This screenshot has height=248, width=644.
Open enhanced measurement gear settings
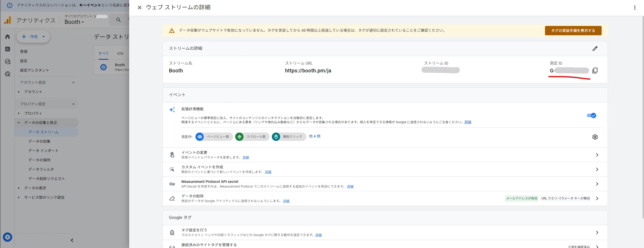[595, 137]
